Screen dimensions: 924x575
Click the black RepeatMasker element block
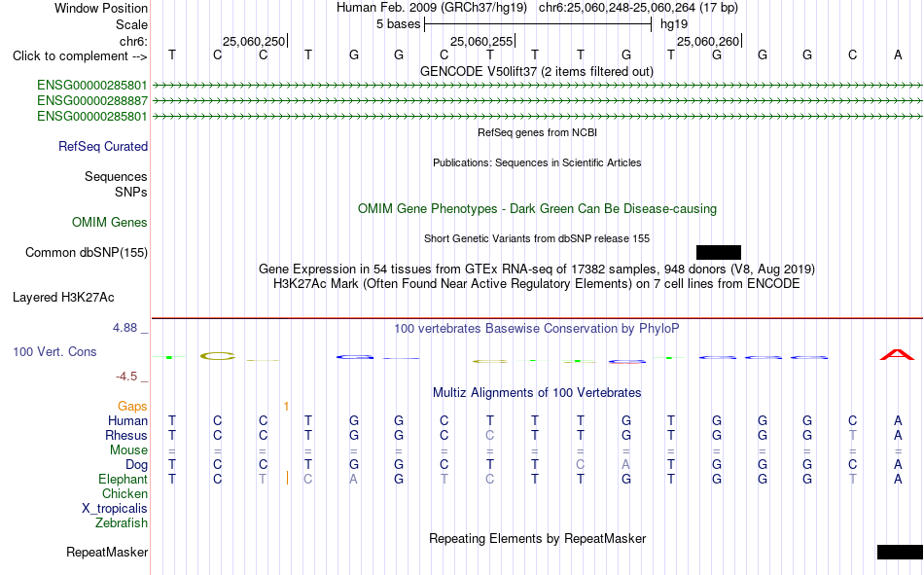(x=900, y=552)
